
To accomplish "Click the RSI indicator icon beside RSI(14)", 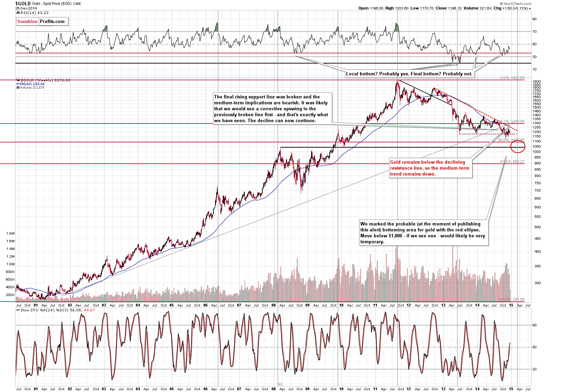I will click(18, 13).
